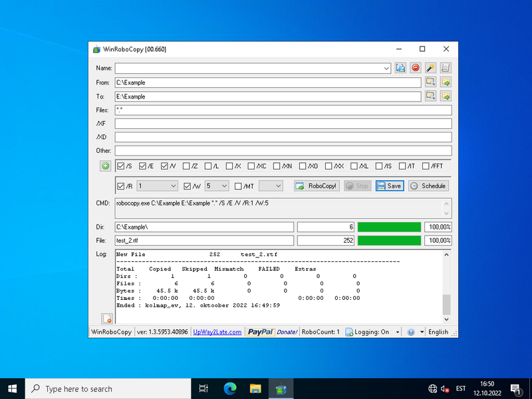Open Task View on the taskbar
This screenshot has width=532, height=399.
click(x=203, y=389)
